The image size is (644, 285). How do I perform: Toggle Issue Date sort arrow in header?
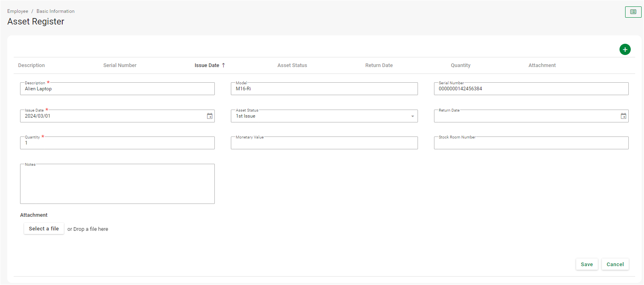click(x=224, y=65)
